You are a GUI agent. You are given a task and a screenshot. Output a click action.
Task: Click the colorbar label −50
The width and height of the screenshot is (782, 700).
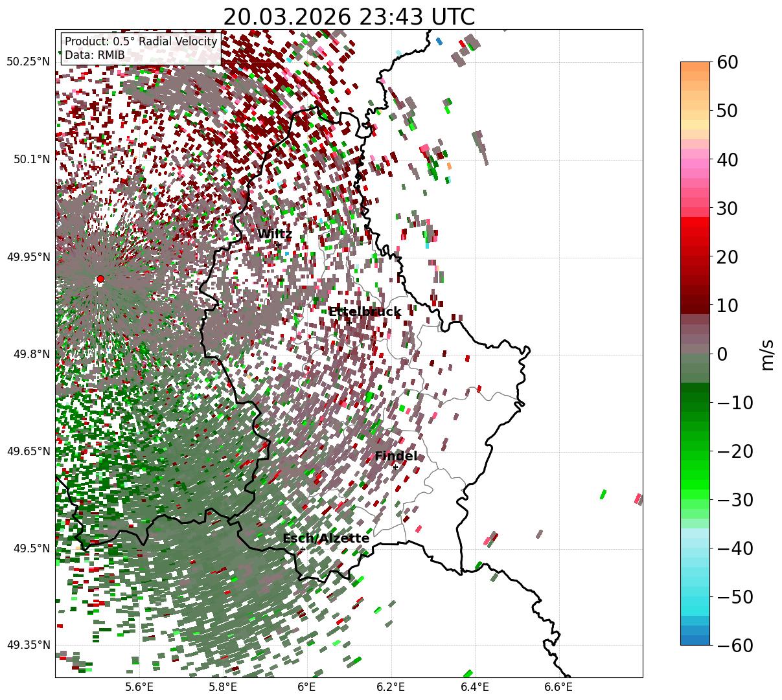click(x=735, y=596)
